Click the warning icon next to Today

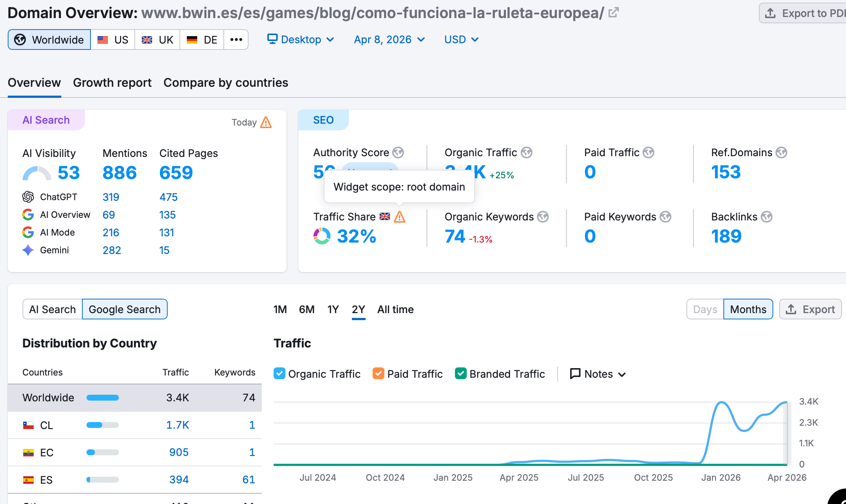click(x=266, y=122)
